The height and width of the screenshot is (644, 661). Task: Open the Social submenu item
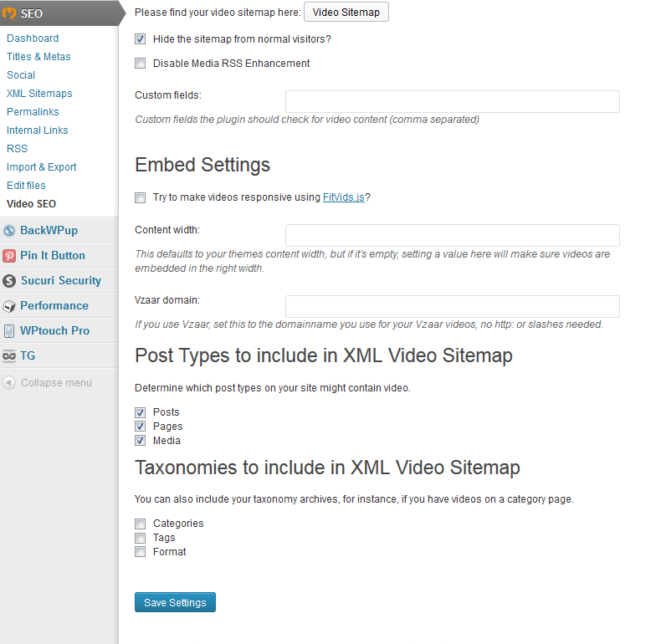[21, 75]
